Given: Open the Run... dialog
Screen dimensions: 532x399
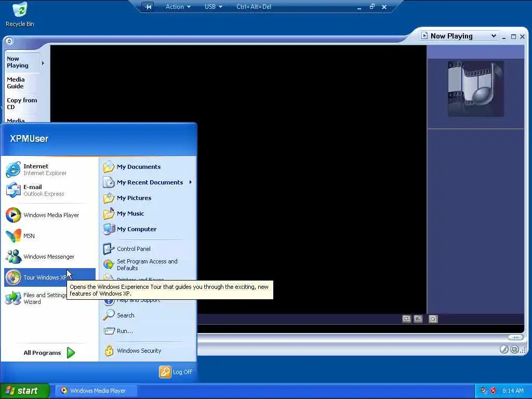Looking at the screenshot, I should [148, 331].
